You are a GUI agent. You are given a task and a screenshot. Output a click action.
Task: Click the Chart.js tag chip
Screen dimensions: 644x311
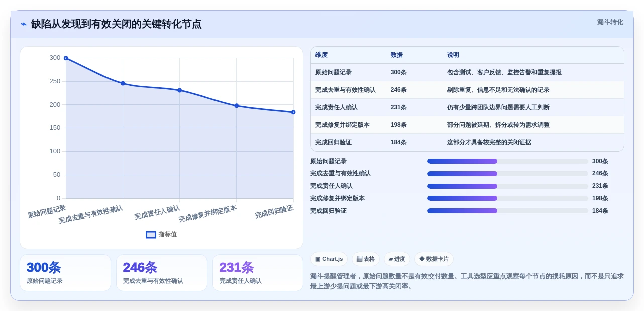coord(329,259)
